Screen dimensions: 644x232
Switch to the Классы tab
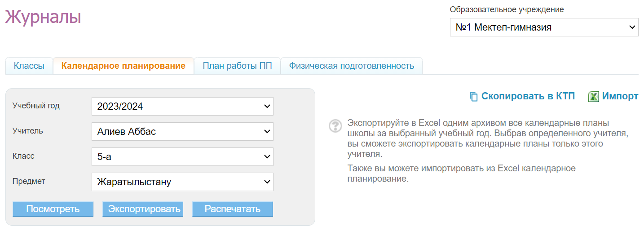(x=29, y=66)
